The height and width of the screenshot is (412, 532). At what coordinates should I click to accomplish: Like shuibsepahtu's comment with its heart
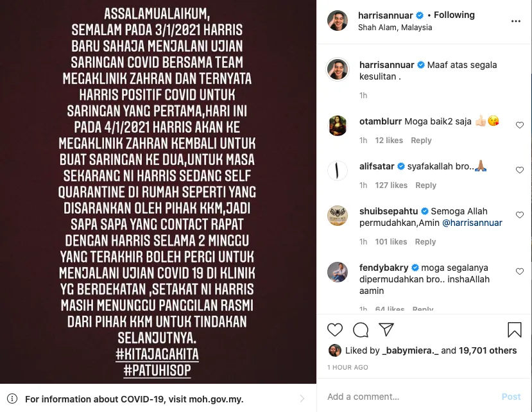pyautogui.click(x=520, y=215)
